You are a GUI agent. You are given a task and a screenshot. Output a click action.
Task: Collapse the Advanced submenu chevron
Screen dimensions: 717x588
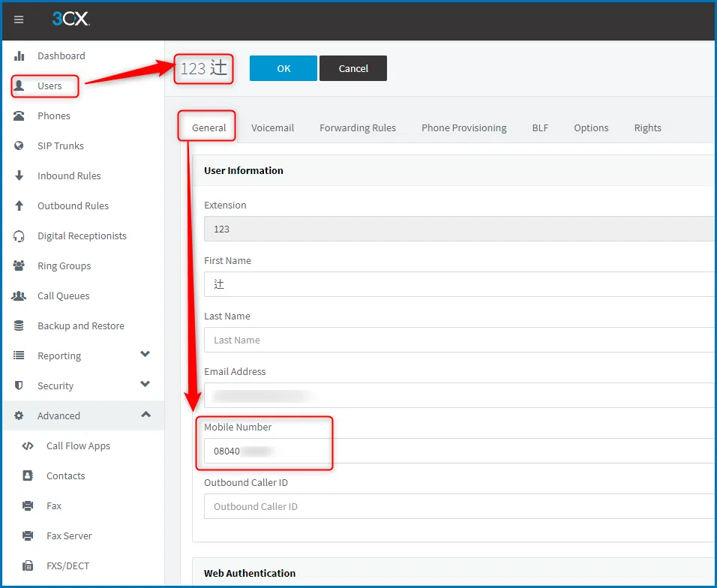coord(145,414)
